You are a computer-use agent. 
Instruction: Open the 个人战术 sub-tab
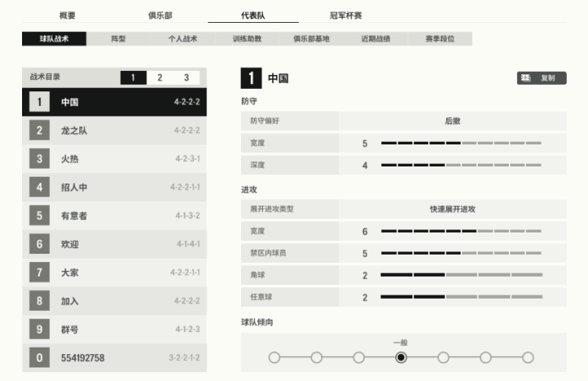coord(182,38)
